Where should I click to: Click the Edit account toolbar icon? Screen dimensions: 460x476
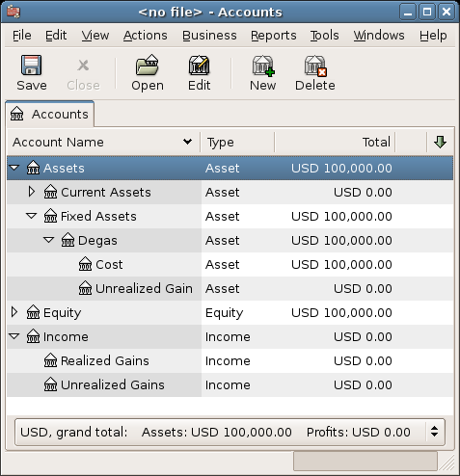[x=199, y=66]
